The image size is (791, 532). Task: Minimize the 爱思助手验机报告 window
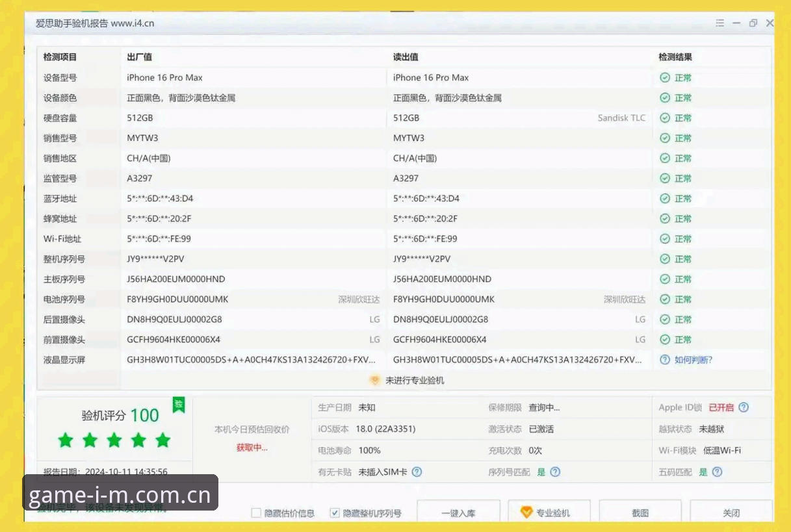tap(736, 23)
